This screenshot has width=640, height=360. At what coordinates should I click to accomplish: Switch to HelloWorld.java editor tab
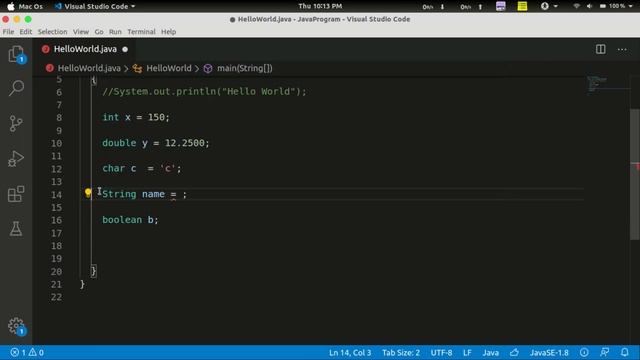click(85, 49)
